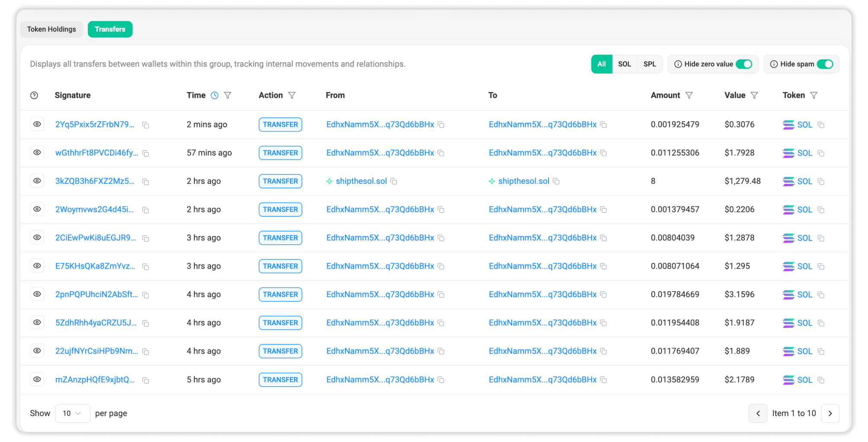Open the Time column filter funnel
Viewport: 868px width, 442px height.
tap(228, 96)
